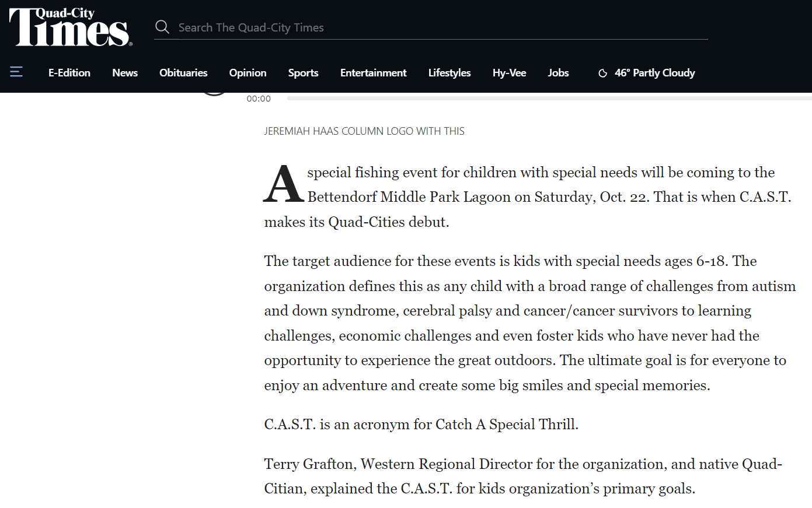Open the E-Edition menu item
This screenshot has width=812, height=508.
69,73
